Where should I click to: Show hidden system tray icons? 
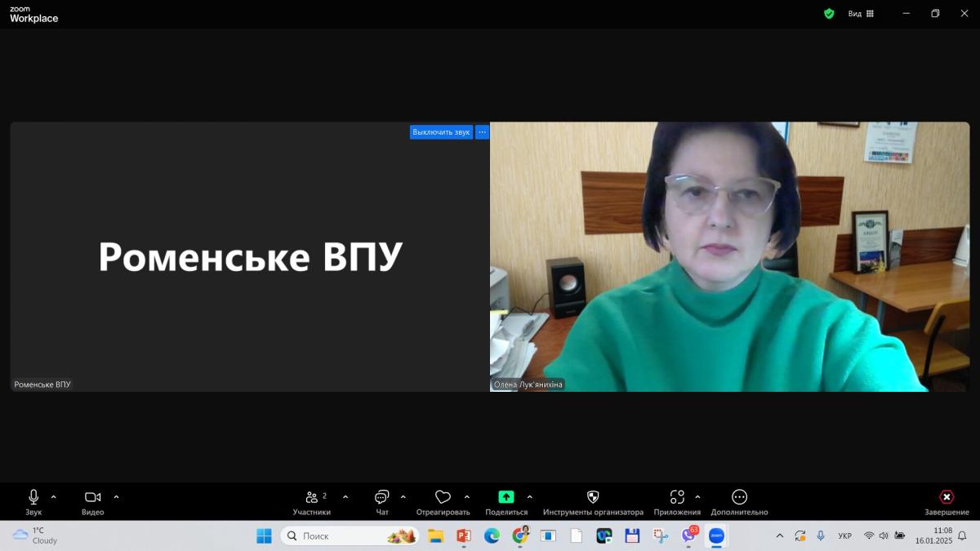point(780,536)
